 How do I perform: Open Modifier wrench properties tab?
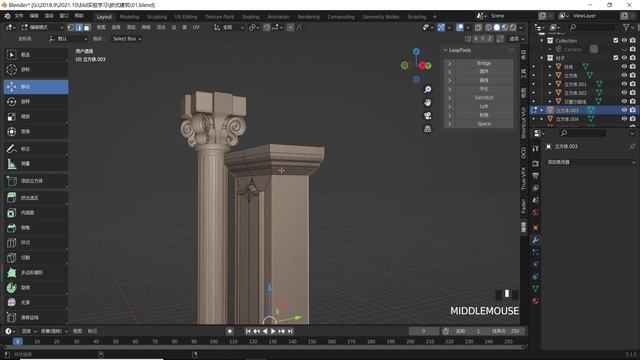click(x=536, y=240)
